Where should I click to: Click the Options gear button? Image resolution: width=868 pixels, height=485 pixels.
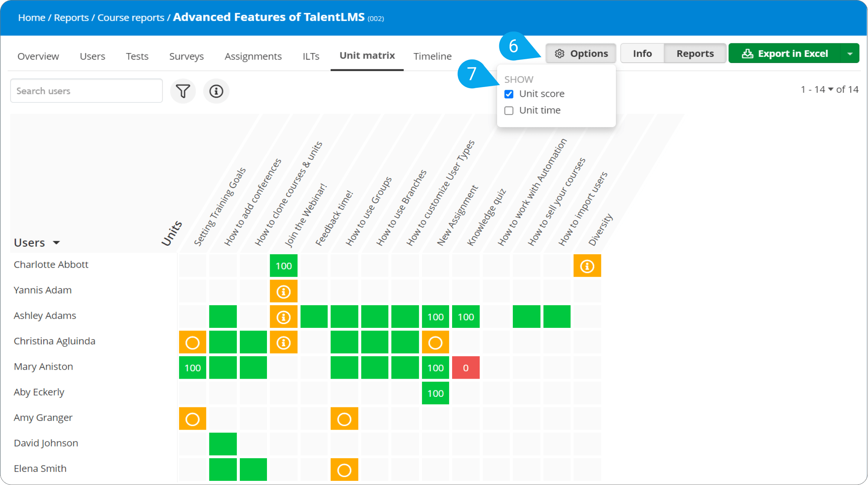pos(581,54)
